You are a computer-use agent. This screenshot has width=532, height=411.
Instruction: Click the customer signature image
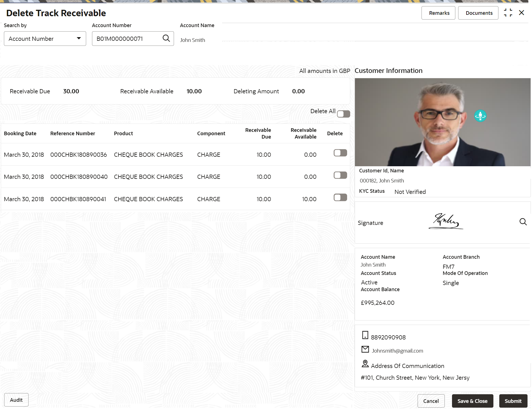coord(446,222)
